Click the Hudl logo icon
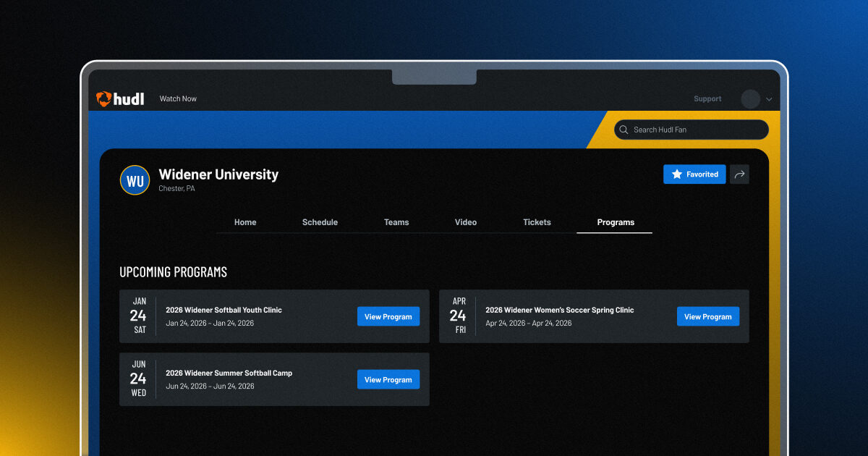The image size is (868, 456). (x=103, y=98)
